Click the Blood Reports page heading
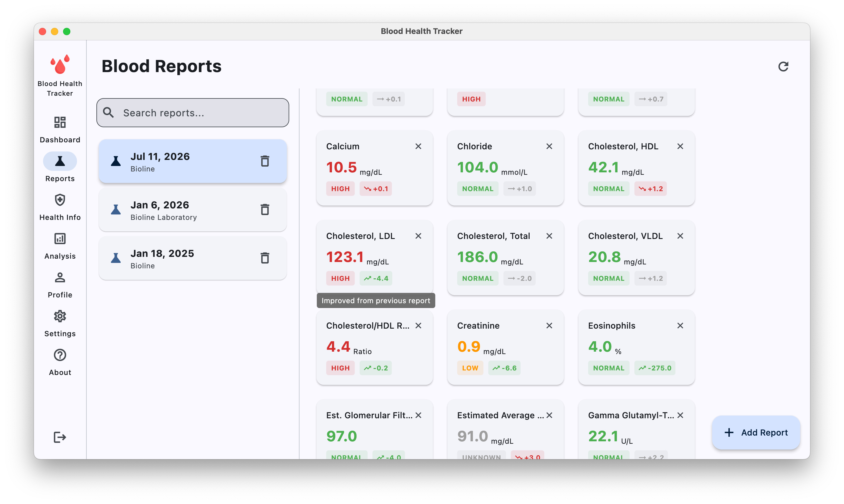The image size is (844, 504). pyautogui.click(x=162, y=66)
